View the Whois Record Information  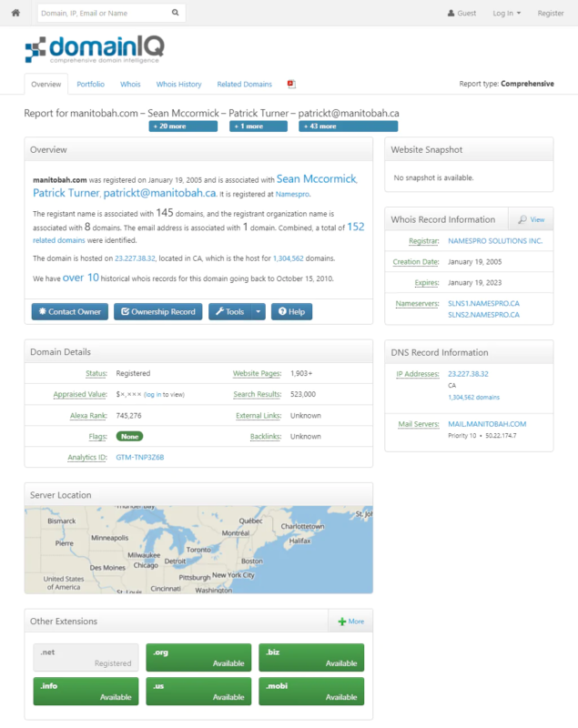pos(531,219)
